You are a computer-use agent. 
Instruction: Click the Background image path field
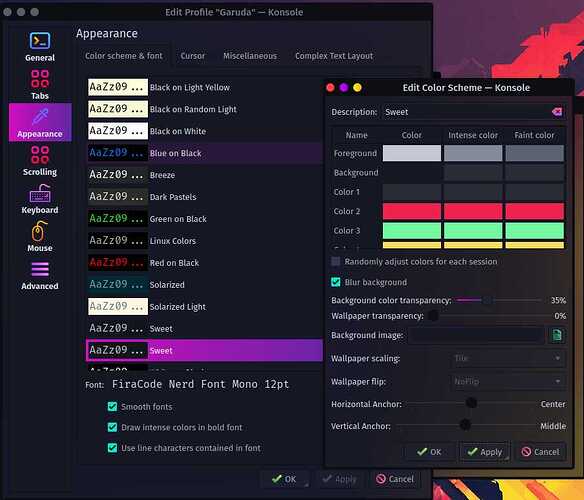coord(476,335)
